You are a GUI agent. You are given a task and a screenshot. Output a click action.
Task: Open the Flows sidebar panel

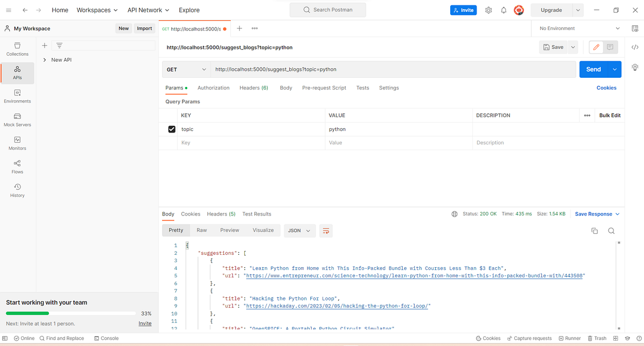tap(17, 167)
